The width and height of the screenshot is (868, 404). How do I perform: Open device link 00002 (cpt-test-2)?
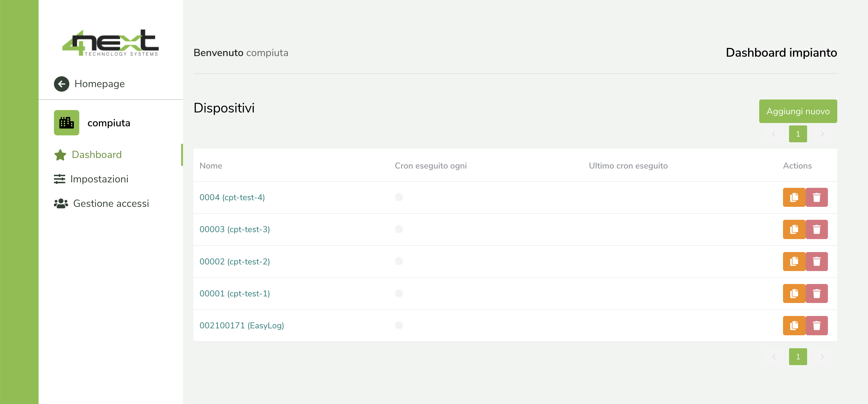(x=234, y=261)
